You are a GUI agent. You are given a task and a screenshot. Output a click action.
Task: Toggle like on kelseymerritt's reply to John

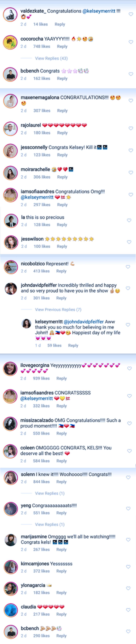pyautogui.click(x=128, y=325)
